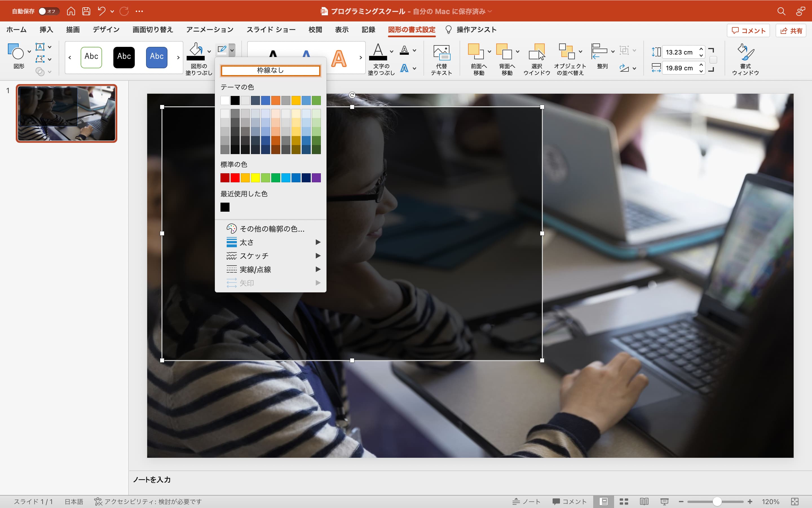This screenshot has height=508, width=812.
Task: Insert a shape using the 図形 icon
Action: (16, 51)
